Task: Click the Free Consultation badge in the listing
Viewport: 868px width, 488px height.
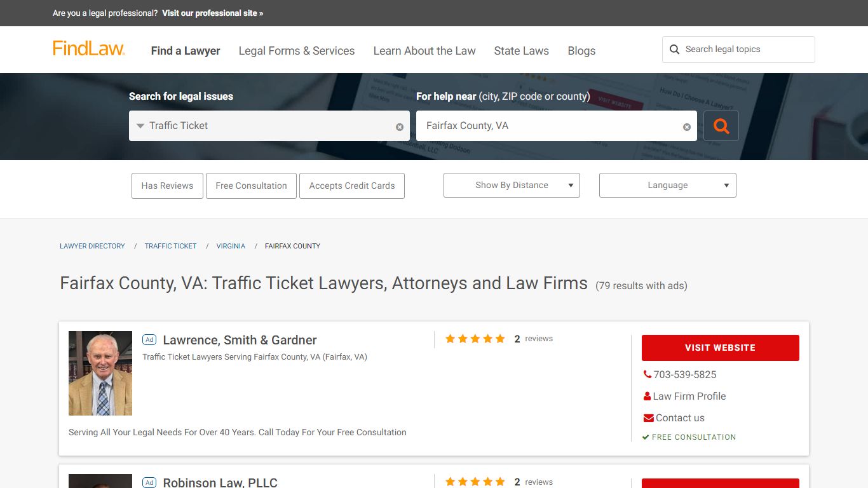Action: coord(689,437)
